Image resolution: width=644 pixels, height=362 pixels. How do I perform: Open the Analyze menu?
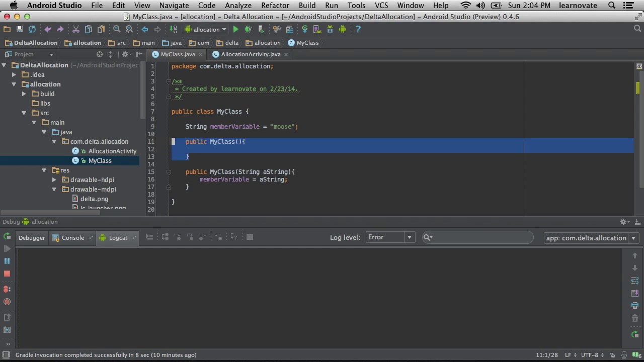[x=238, y=6]
